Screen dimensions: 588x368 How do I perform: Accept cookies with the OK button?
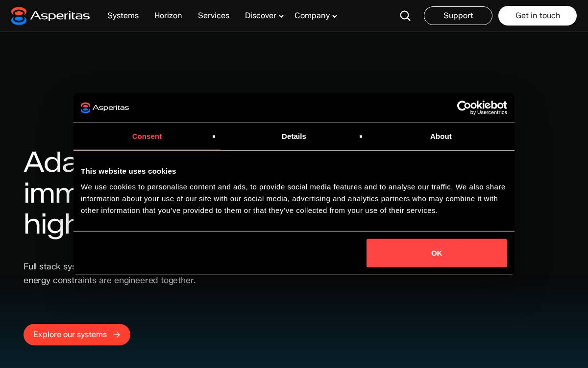[x=437, y=253]
